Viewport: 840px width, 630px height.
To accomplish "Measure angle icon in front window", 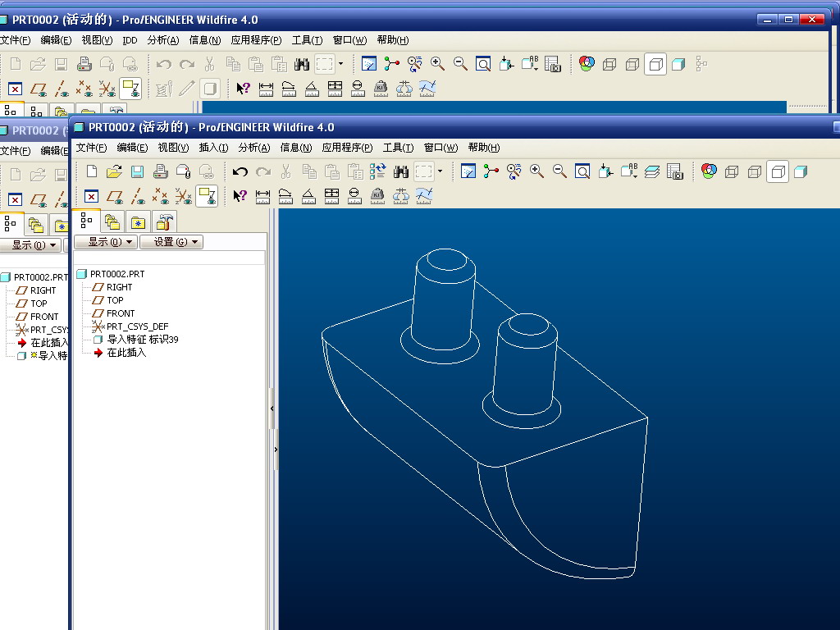I will click(x=308, y=196).
